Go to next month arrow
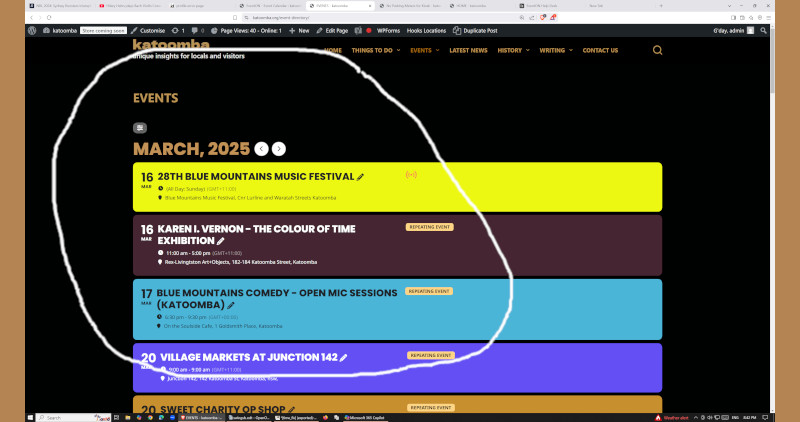This screenshot has height=422, width=800. 279,148
